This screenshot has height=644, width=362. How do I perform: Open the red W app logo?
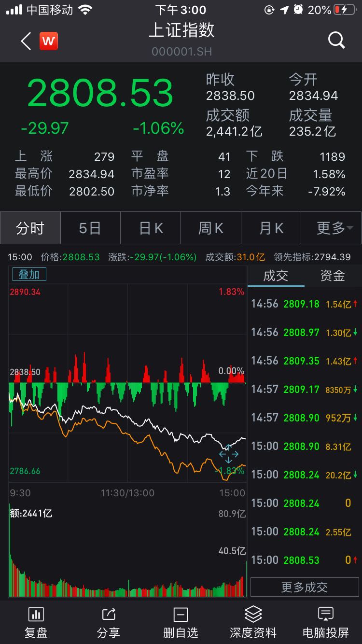click(48, 42)
